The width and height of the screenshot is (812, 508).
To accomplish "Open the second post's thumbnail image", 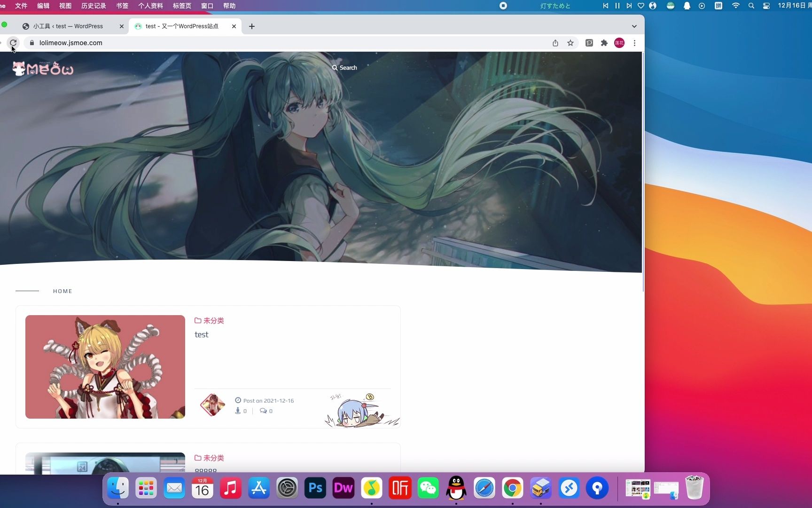I will tap(105, 463).
